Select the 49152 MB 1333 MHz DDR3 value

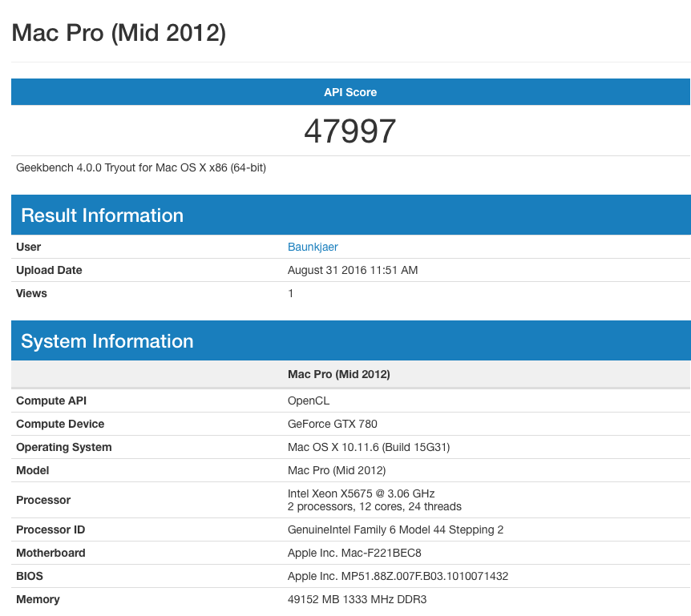[357, 600]
